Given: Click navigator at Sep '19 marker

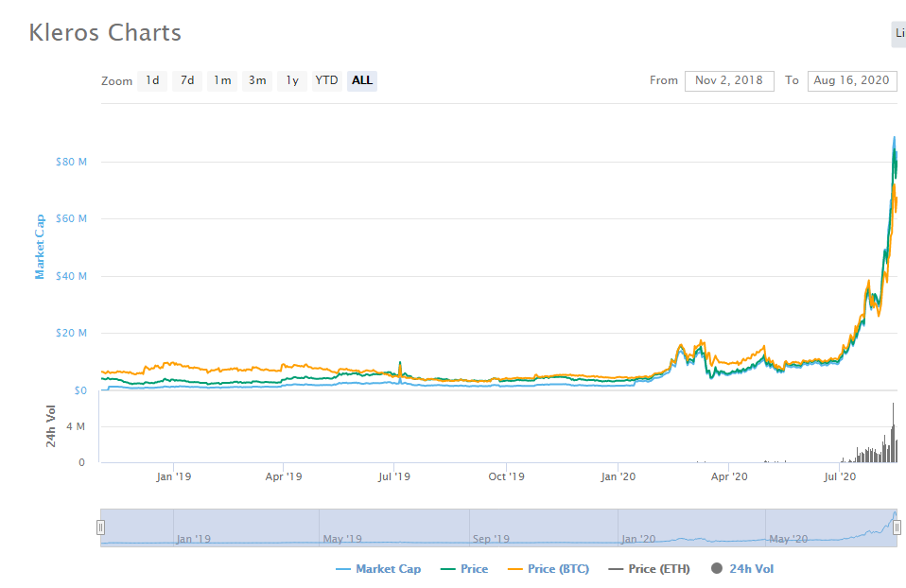Looking at the screenshot, I should [491, 539].
